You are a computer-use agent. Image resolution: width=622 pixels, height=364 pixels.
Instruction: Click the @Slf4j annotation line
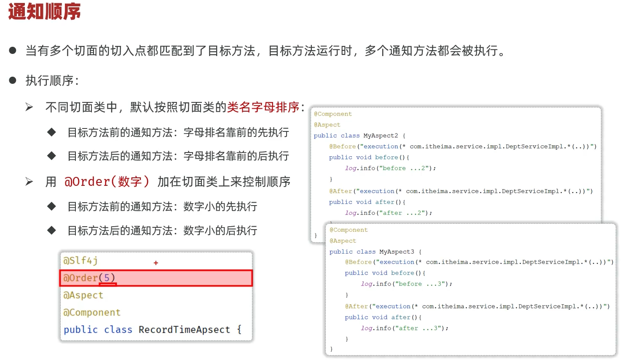(80, 261)
